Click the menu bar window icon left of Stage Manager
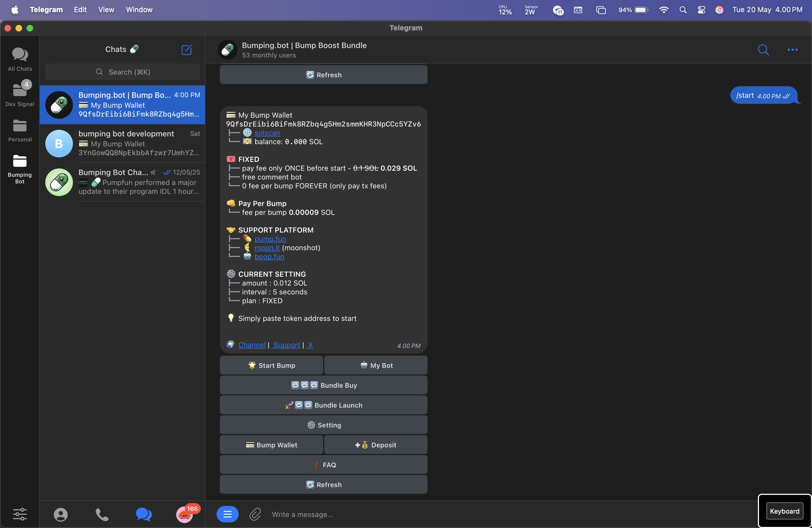The width and height of the screenshot is (812, 528). click(578, 10)
